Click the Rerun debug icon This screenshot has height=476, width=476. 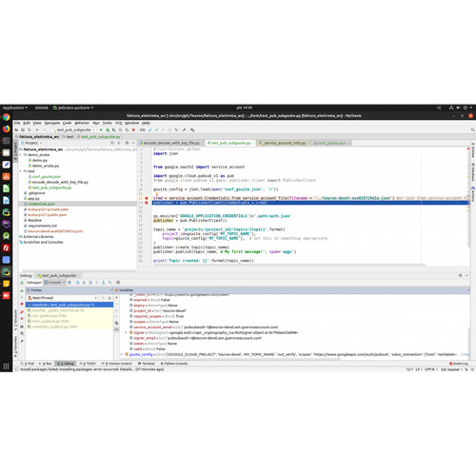pos(22,283)
